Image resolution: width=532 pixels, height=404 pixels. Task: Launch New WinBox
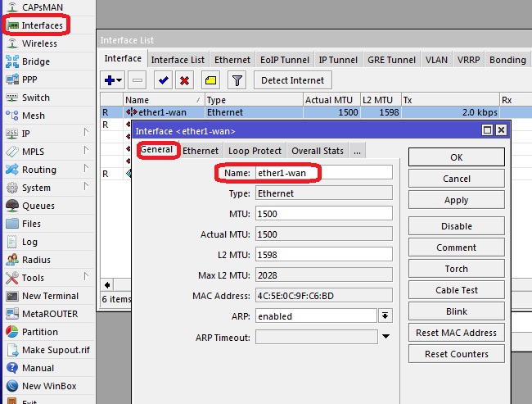[x=49, y=386]
